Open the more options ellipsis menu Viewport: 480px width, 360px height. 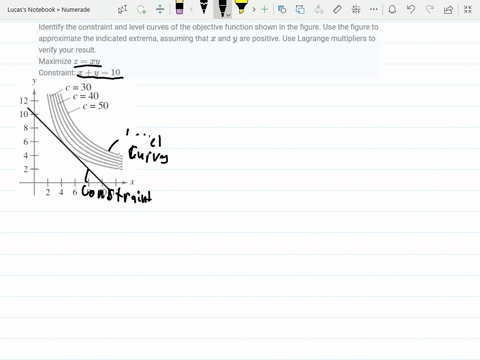pyautogui.click(x=374, y=9)
